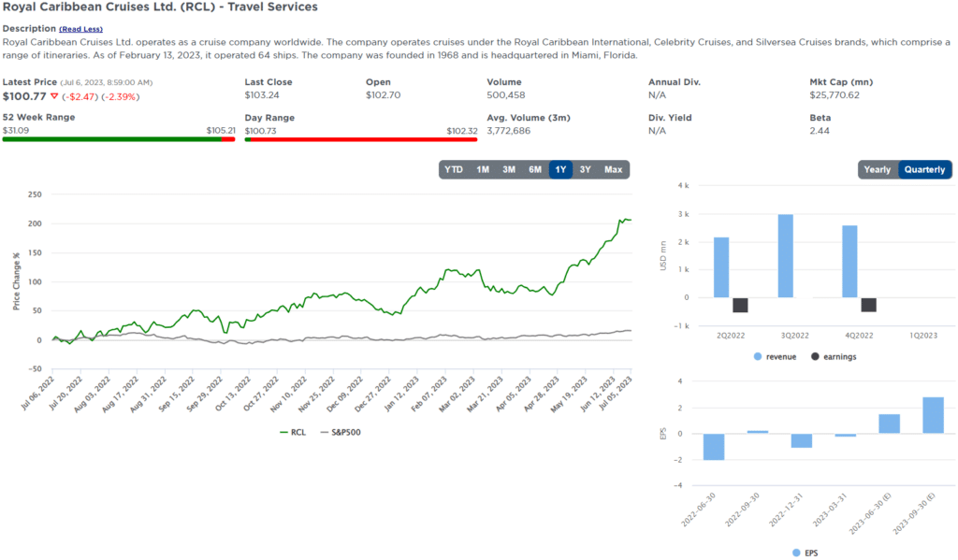Click the Volume value 500,458

pyautogui.click(x=506, y=95)
